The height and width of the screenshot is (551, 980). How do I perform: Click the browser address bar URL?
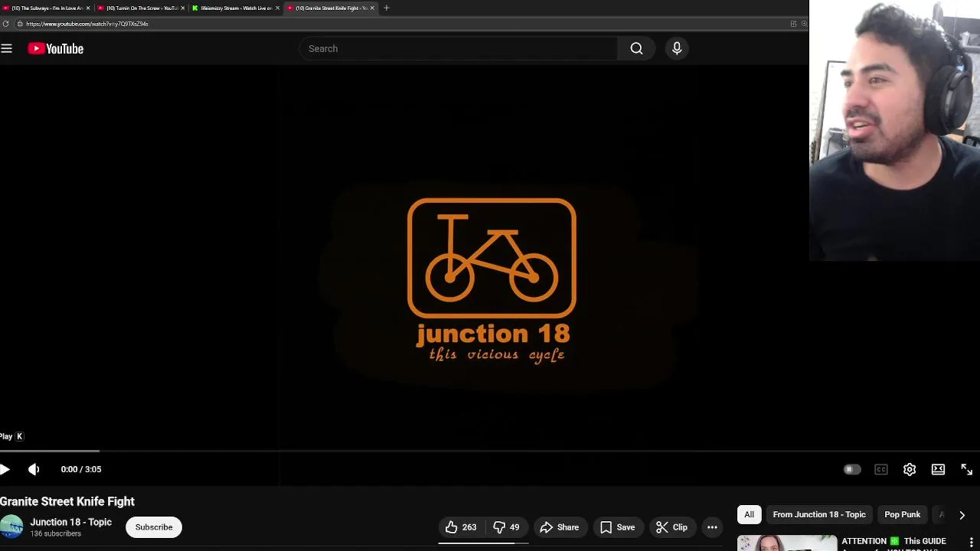[87, 24]
